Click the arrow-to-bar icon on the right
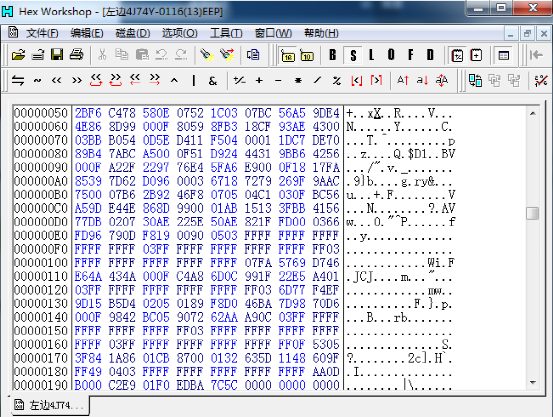 click(x=536, y=55)
